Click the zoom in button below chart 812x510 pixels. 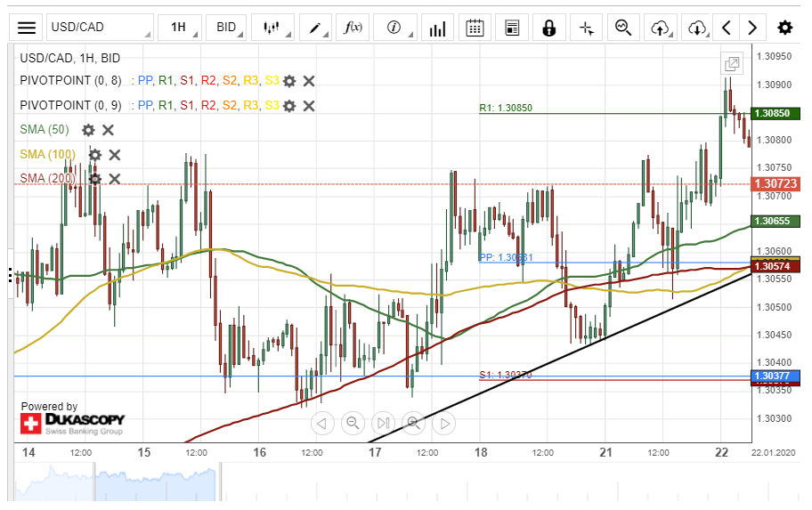413,423
